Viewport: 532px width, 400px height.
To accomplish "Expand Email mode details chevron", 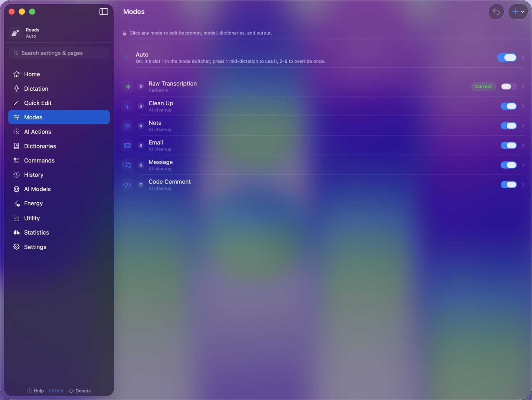I will [523, 146].
